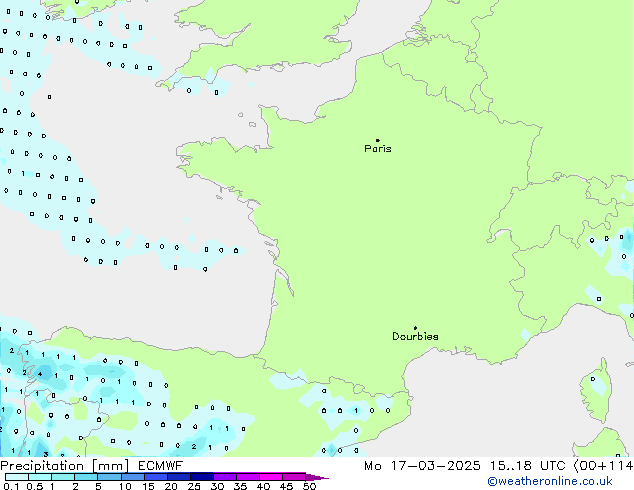The height and width of the screenshot is (490, 634).
Task: Pick the 30 mm violet legend swatch
Action: click(x=224, y=477)
